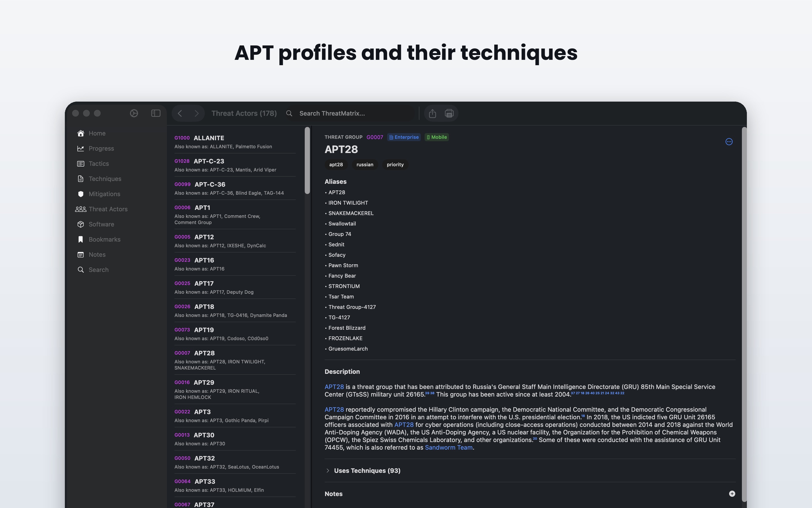Select Threat Actors in sidebar

(x=108, y=209)
